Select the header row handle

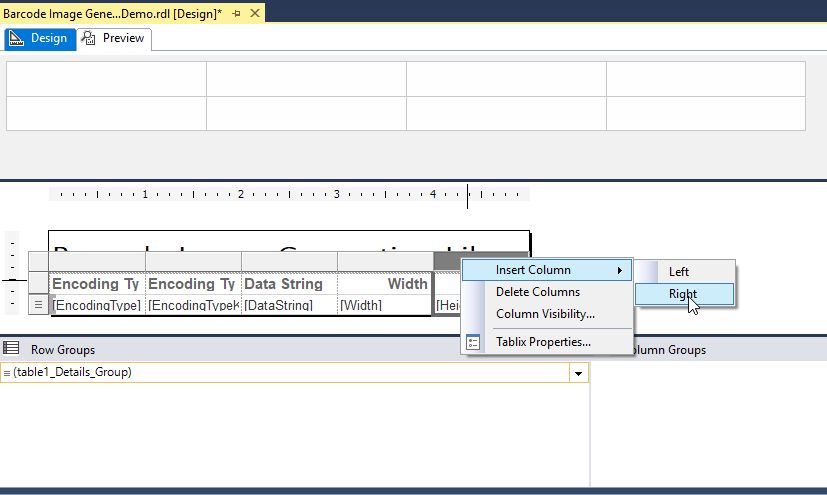pyautogui.click(x=39, y=284)
